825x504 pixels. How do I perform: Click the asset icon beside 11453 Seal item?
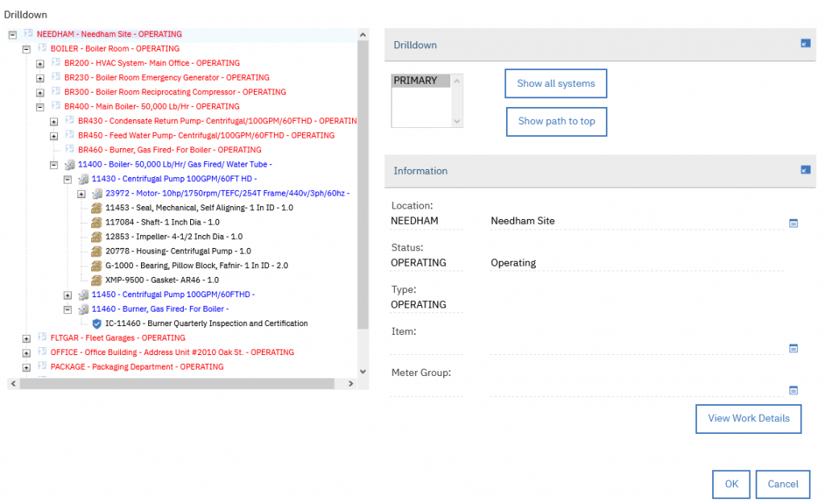(97, 208)
